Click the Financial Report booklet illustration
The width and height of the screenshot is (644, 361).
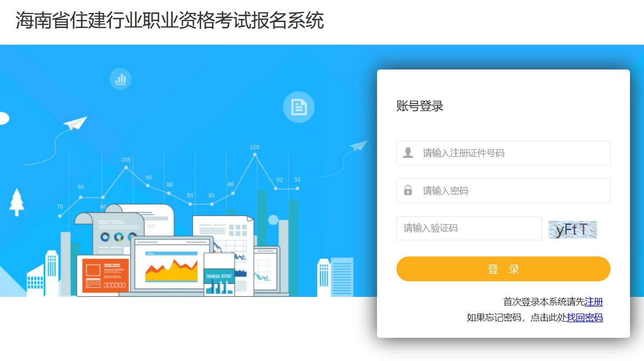(219, 274)
